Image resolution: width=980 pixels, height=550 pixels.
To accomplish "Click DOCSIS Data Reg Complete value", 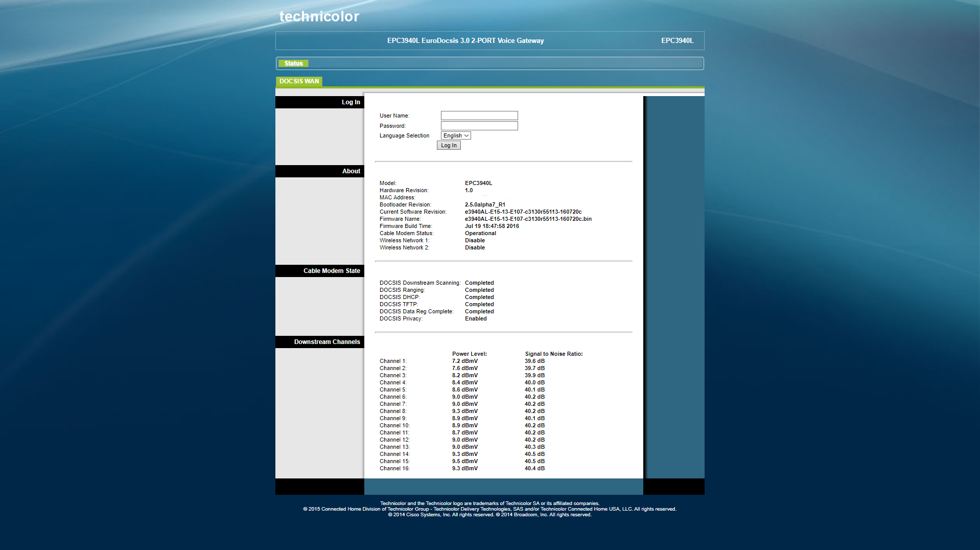I will click(479, 311).
